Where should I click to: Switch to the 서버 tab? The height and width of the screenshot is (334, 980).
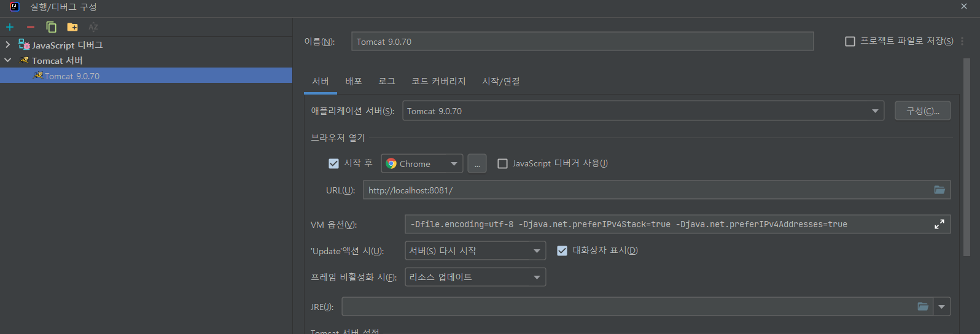pyautogui.click(x=321, y=82)
